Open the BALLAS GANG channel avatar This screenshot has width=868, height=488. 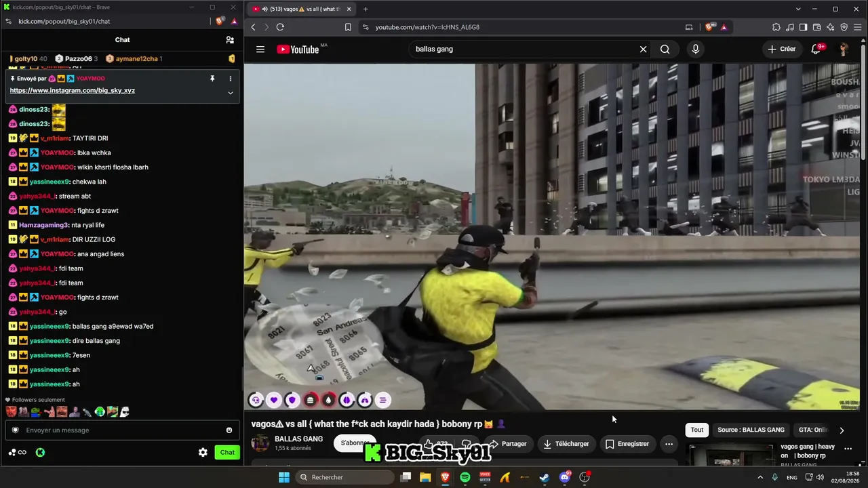click(260, 443)
